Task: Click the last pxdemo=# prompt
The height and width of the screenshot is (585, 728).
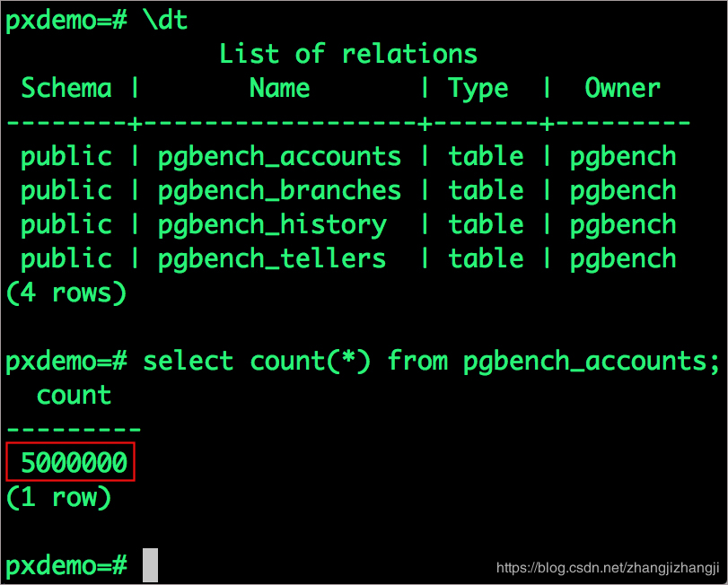Action: 66,566
